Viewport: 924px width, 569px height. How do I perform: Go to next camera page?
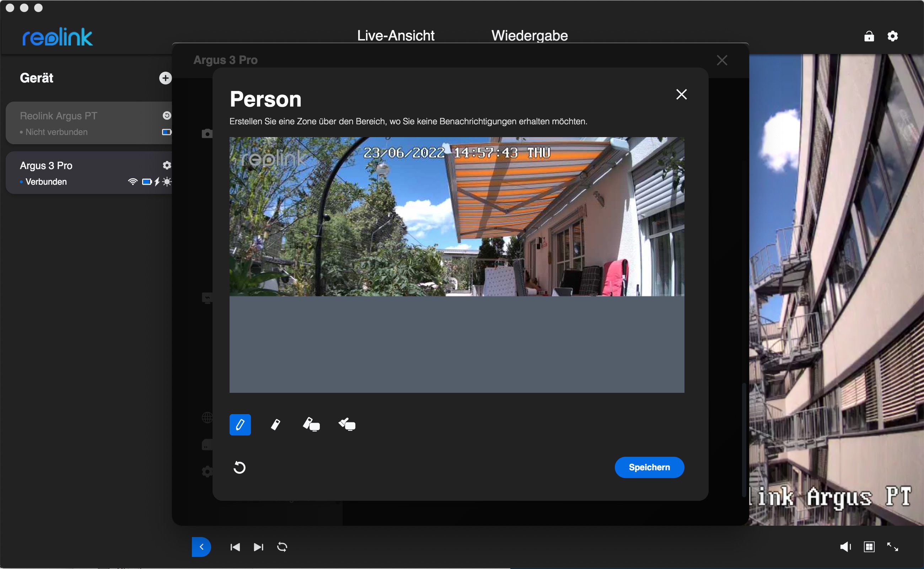tap(258, 546)
